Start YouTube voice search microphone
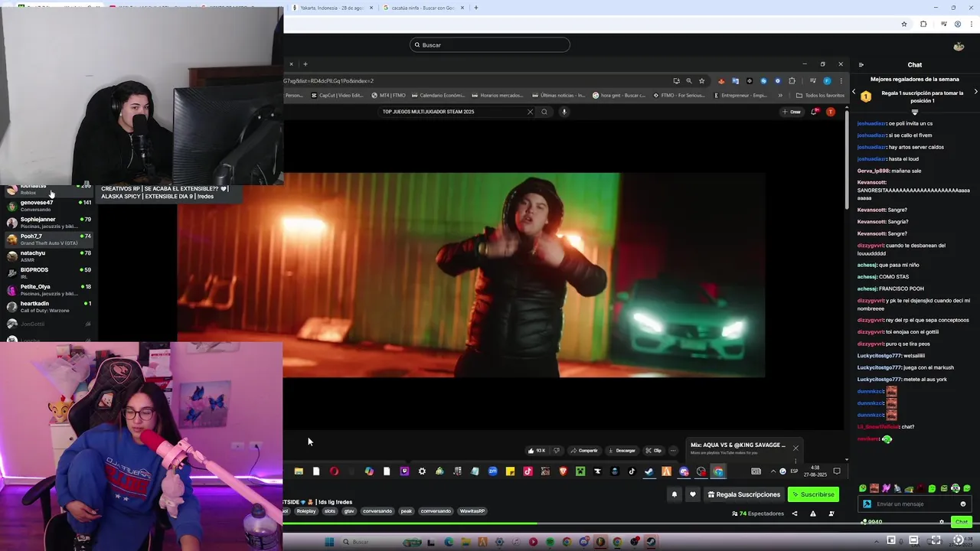Viewport: 980px width, 551px height. 563,112
